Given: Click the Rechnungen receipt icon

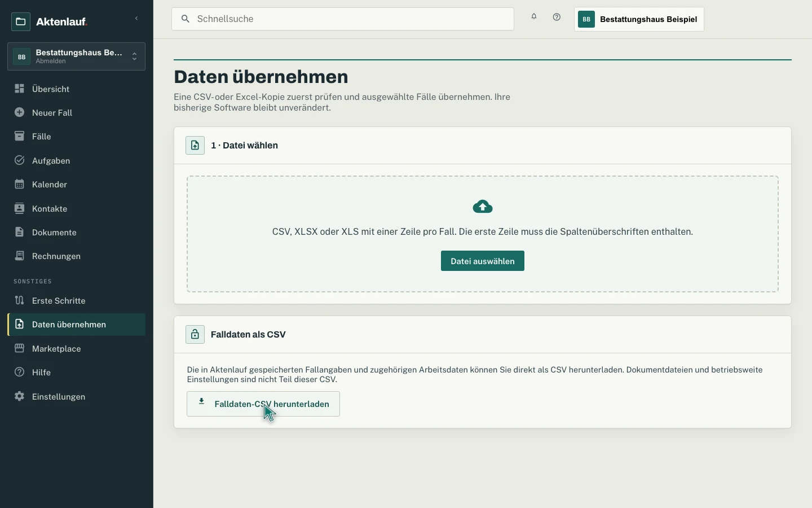Looking at the screenshot, I should [x=19, y=256].
